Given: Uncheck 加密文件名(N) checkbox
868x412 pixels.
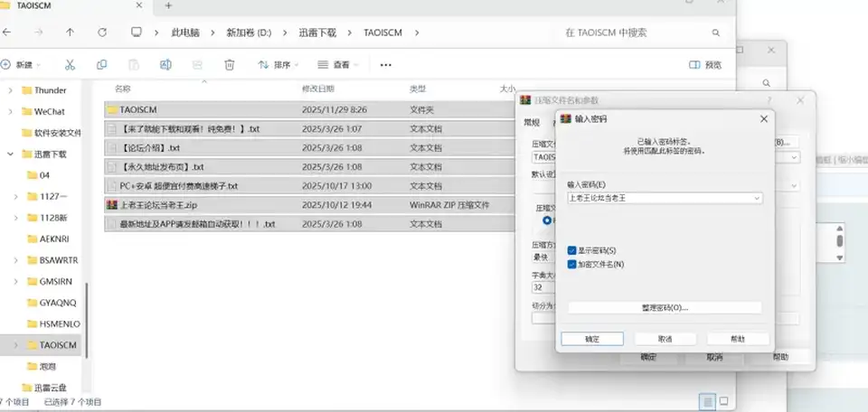Looking at the screenshot, I should (x=571, y=265).
